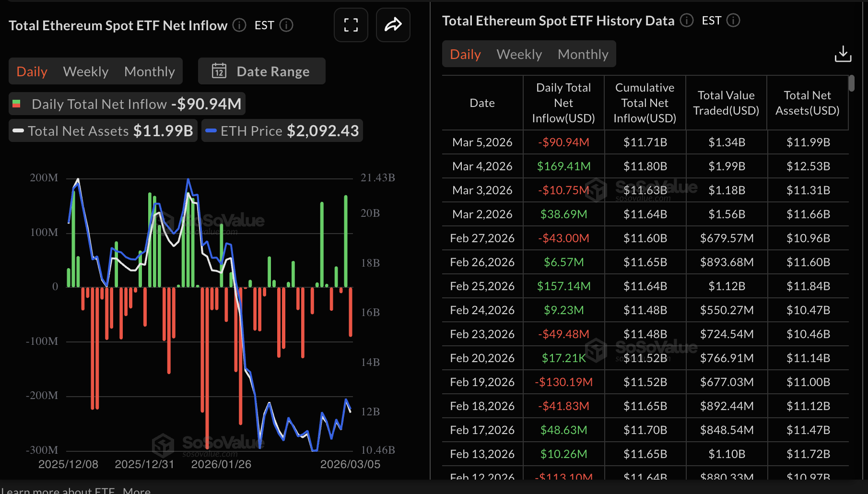
Task: Click the info icon next to EST above the chart
Action: [286, 25]
